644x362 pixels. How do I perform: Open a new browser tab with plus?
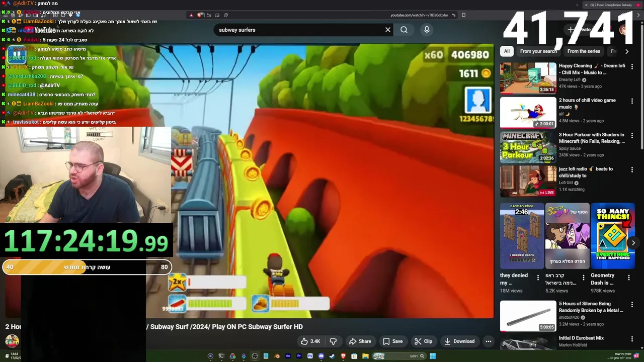(x=577, y=5)
